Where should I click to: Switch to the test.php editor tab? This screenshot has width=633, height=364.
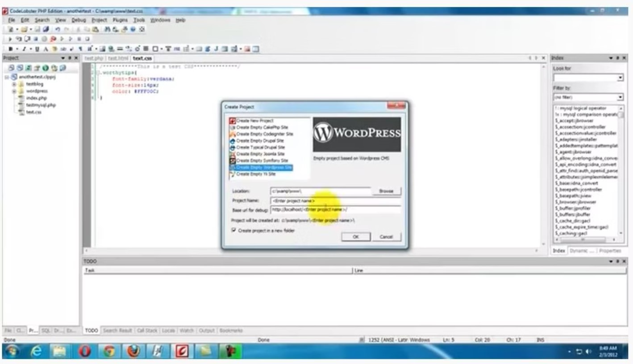(x=94, y=58)
